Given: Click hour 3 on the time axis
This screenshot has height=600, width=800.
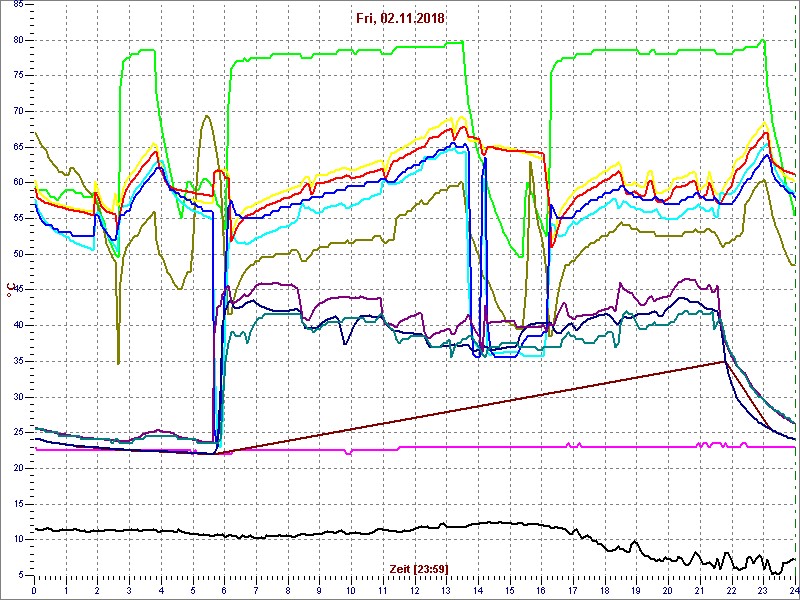Looking at the screenshot, I should (x=130, y=591).
